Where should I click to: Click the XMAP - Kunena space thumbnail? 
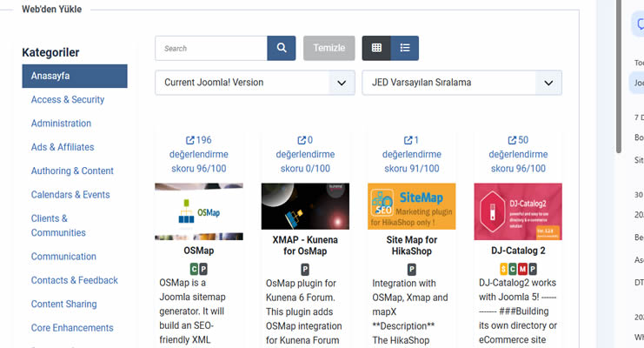(x=305, y=206)
